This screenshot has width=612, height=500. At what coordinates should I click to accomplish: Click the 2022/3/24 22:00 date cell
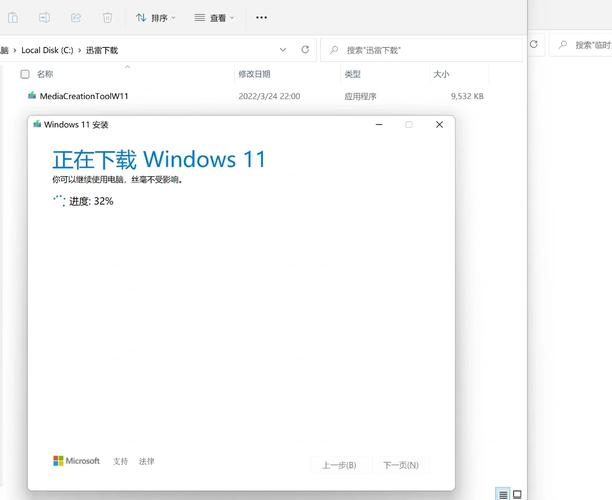[269, 96]
